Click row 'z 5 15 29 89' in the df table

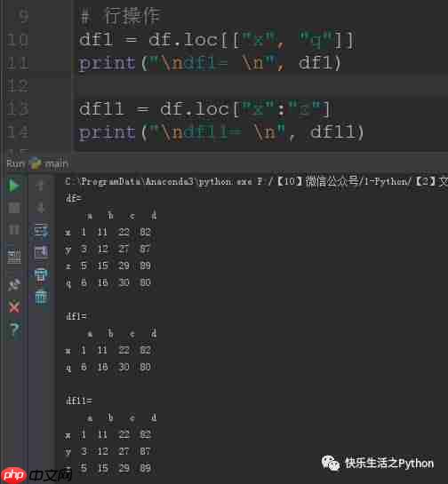108,266
